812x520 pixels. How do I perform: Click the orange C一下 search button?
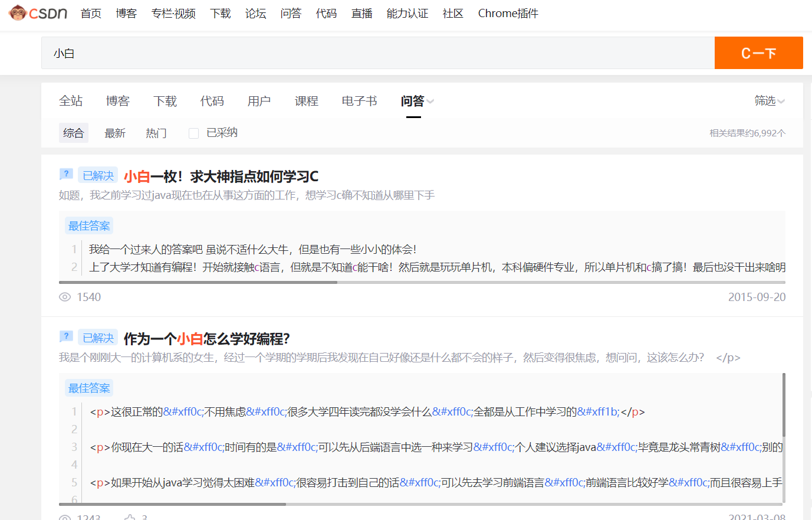(x=759, y=53)
